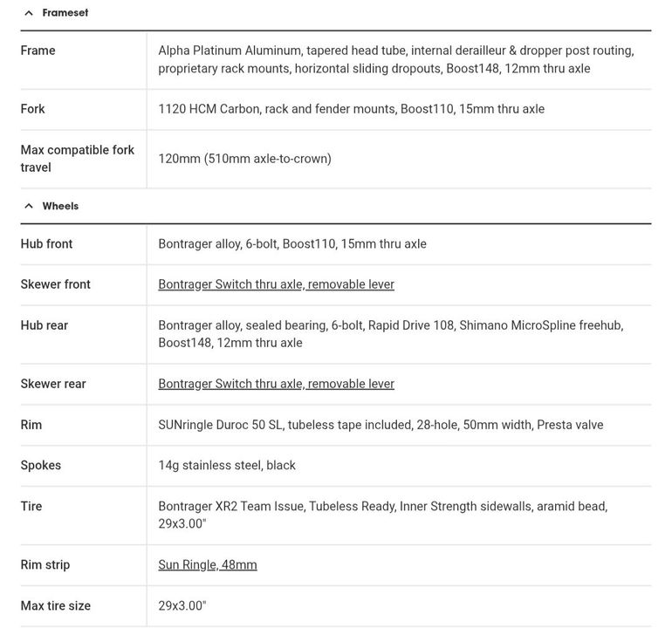Select the Spokes row label
The width and height of the screenshot is (672, 628).
pyautogui.click(x=41, y=466)
